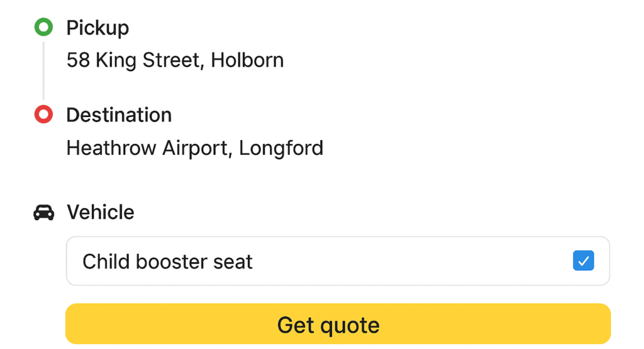The width and height of the screenshot is (644, 349).
Task: Click the word Holborn in the pickup address
Action: 247,60
